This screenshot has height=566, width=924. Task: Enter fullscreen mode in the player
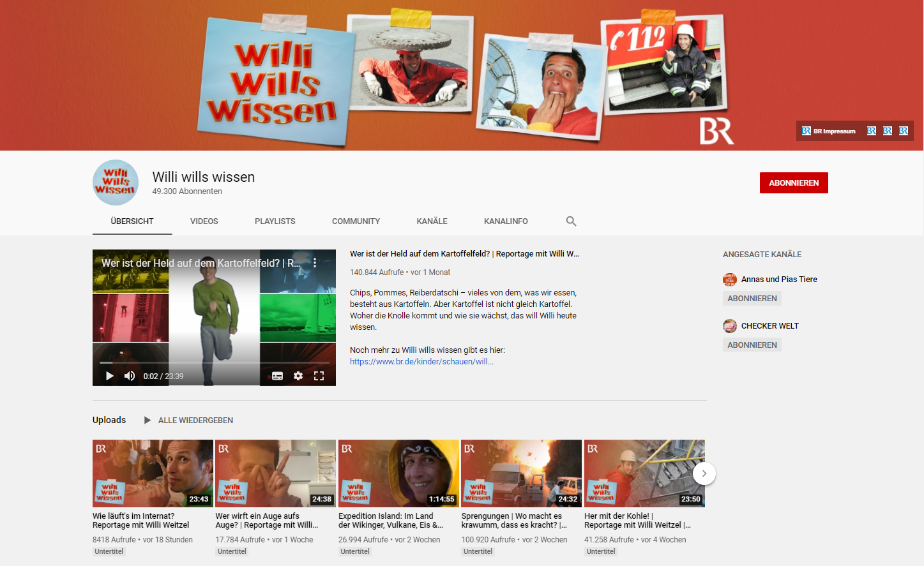(319, 376)
